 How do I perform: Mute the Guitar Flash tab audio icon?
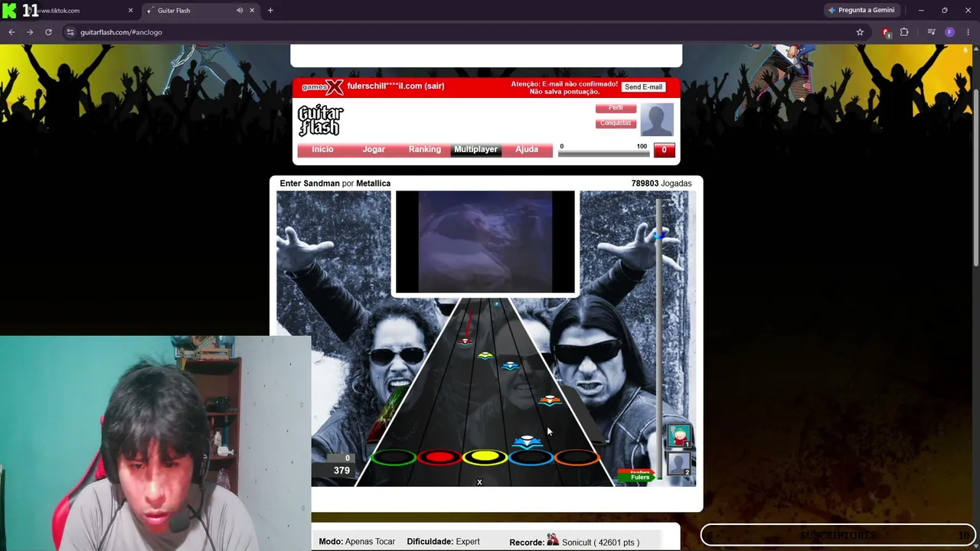[x=240, y=11]
